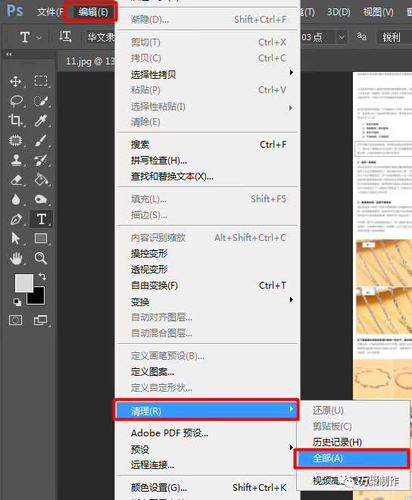Open the 视图(V) menu

[378, 12]
